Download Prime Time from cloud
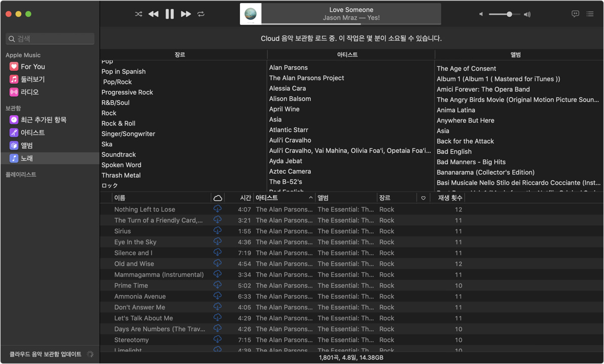Screen dimensions: 604x364 218,285
